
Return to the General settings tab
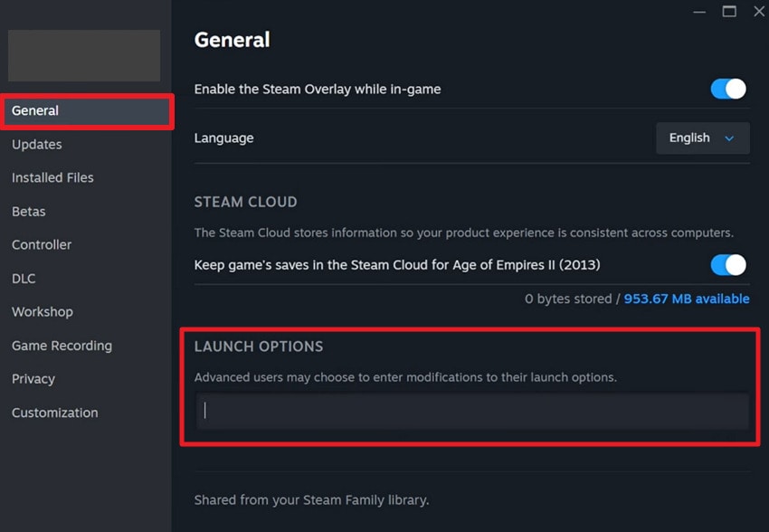[x=36, y=110]
